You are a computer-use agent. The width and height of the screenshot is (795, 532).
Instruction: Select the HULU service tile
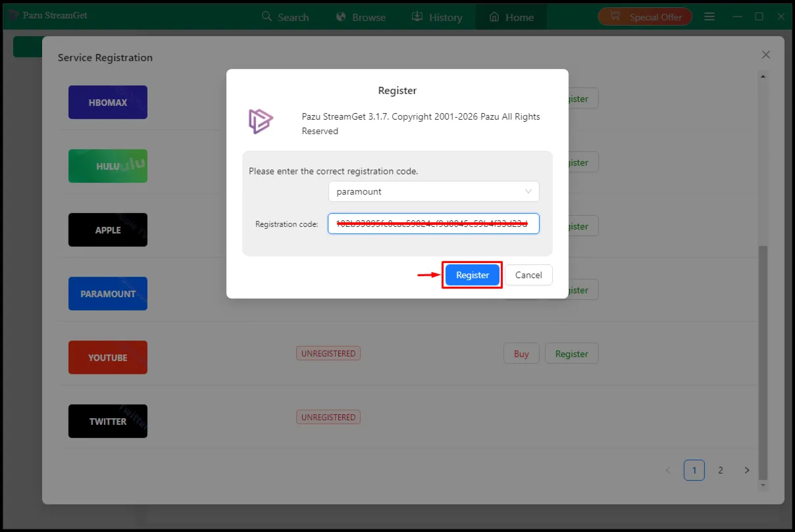[x=108, y=166]
